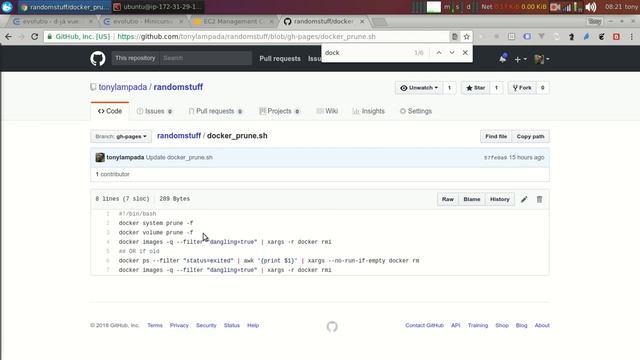Open the plus create-new dropdown
Screen dimensions: 640x360
(x=520, y=59)
